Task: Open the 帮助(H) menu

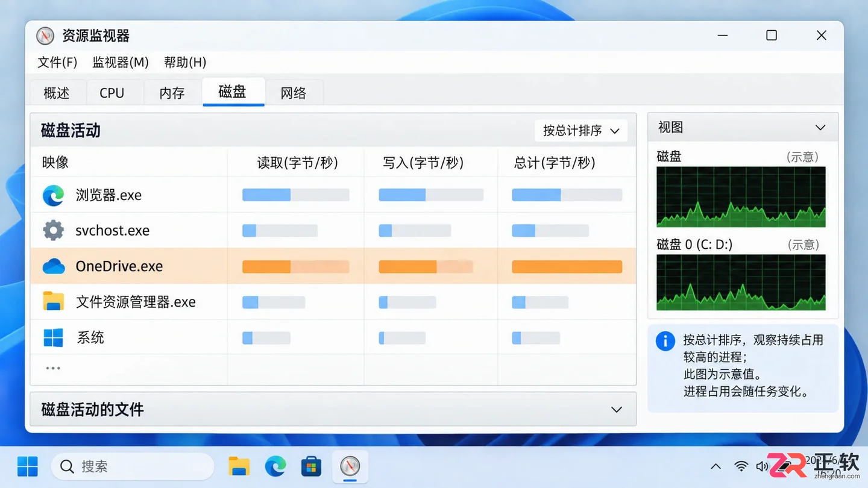Action: pyautogui.click(x=185, y=62)
